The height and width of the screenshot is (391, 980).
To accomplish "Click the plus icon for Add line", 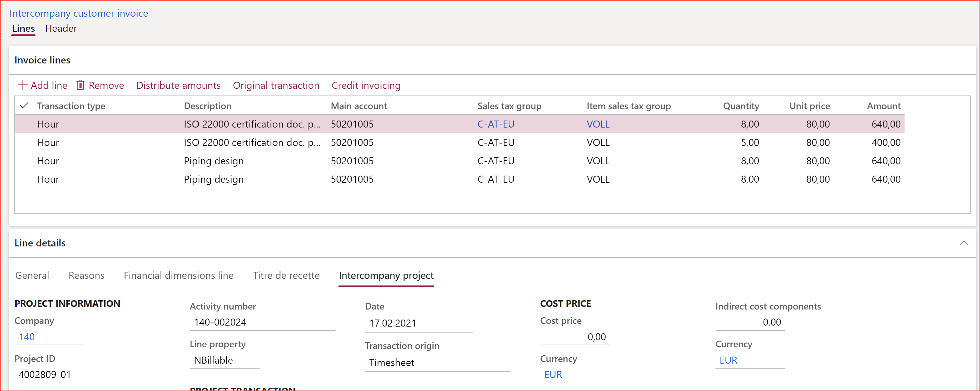I will click(x=23, y=85).
